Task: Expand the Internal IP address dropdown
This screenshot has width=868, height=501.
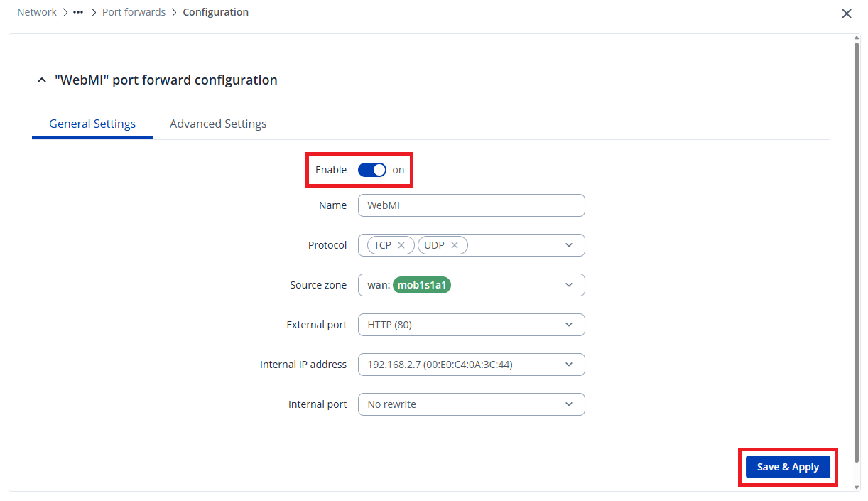Action: pos(569,365)
